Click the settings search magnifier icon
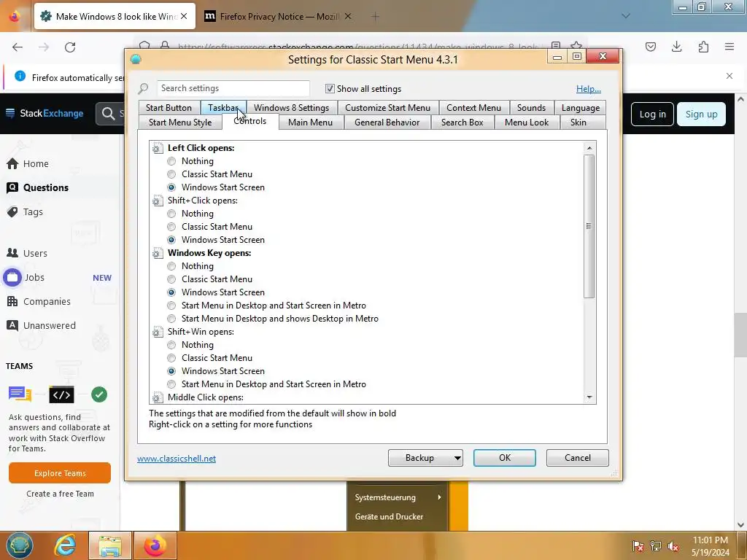The height and width of the screenshot is (560, 747). pyautogui.click(x=144, y=88)
